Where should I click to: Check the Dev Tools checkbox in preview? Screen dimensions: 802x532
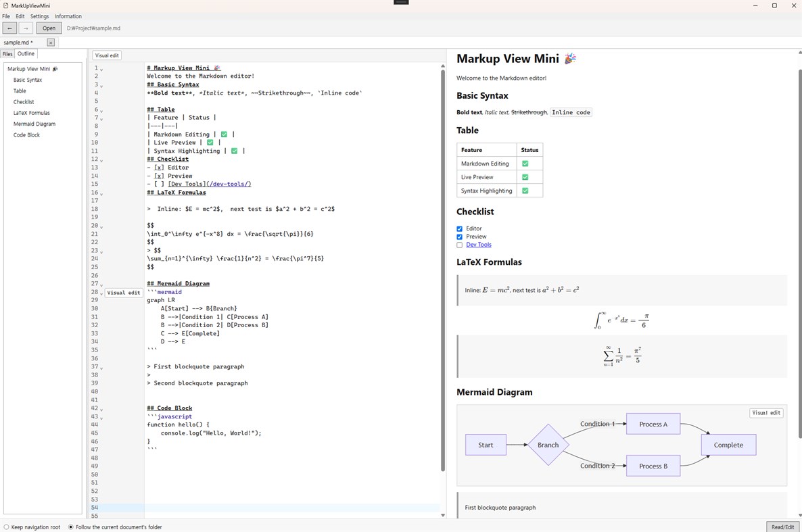point(459,245)
